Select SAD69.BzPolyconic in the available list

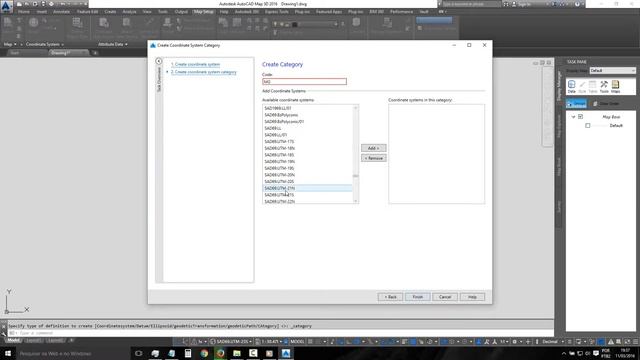[x=308, y=115]
